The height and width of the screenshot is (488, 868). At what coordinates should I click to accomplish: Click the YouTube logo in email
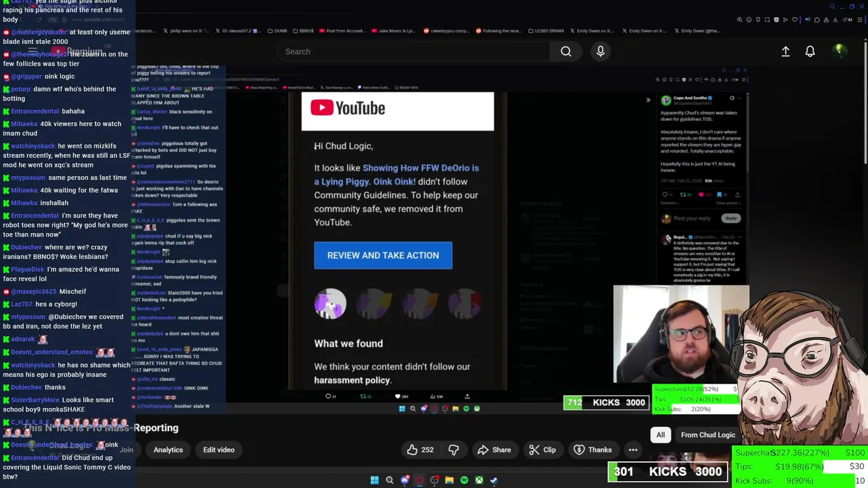[348, 108]
